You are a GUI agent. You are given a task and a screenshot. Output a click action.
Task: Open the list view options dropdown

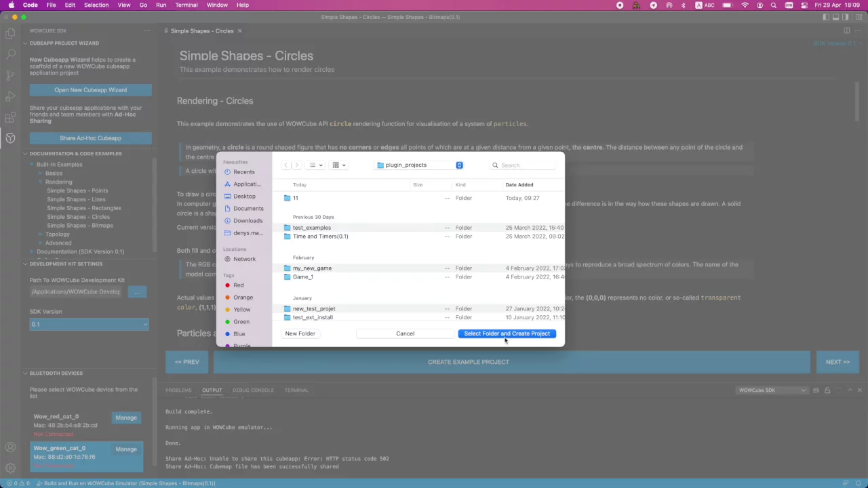315,165
